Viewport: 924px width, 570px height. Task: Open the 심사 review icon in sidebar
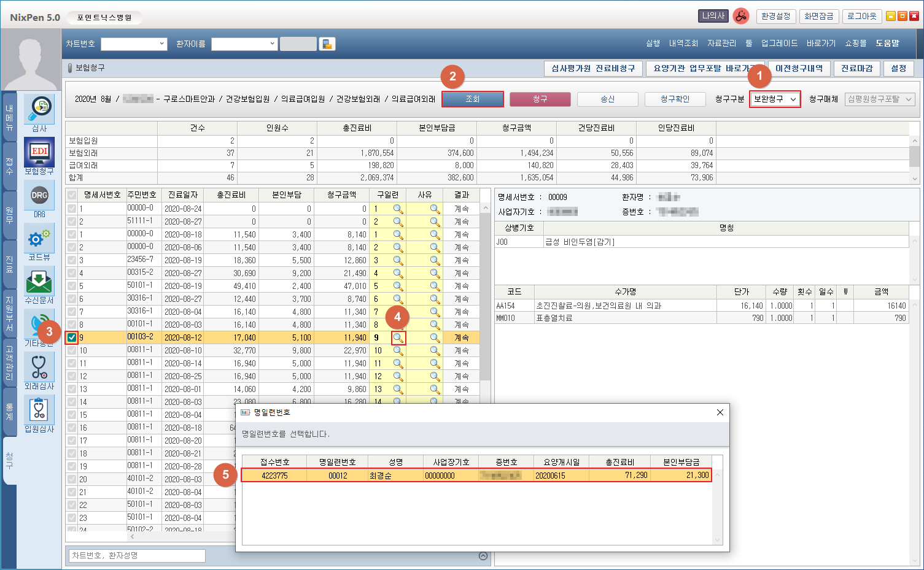point(39,109)
